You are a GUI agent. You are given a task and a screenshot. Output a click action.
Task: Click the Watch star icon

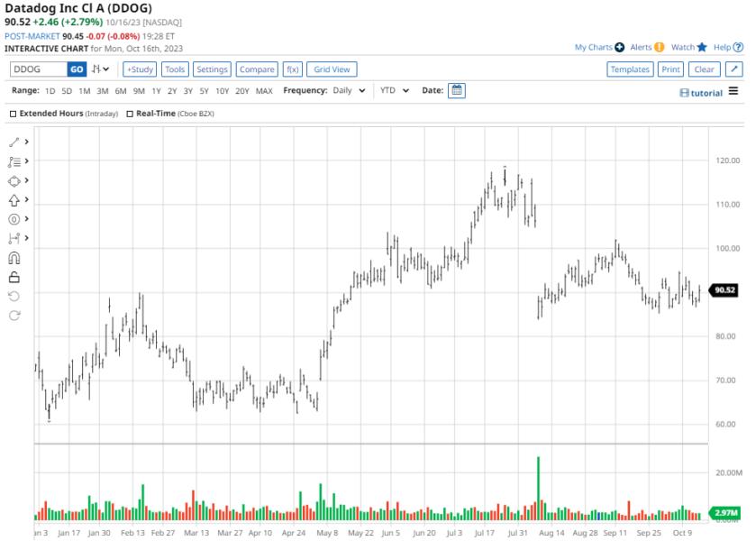tap(702, 47)
